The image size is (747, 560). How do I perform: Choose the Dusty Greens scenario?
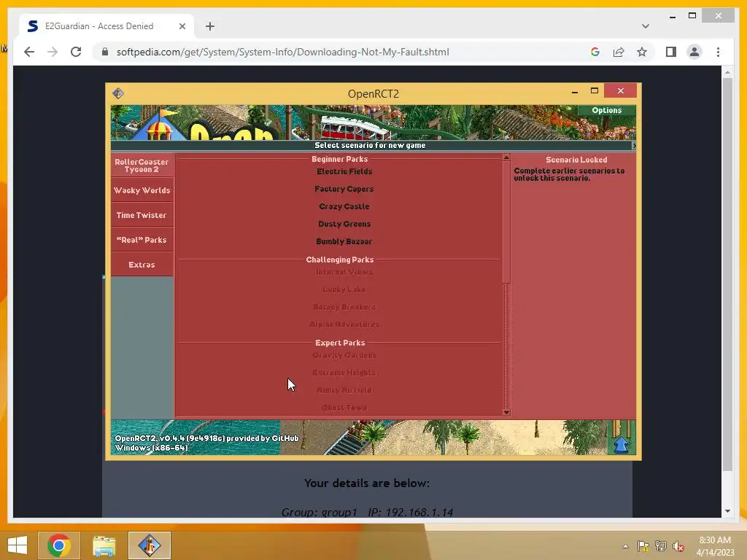344,224
